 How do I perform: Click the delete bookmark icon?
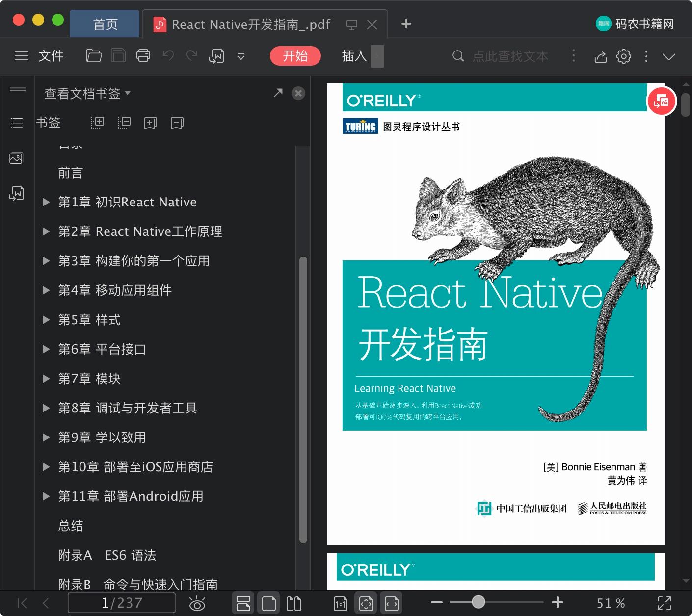[177, 123]
